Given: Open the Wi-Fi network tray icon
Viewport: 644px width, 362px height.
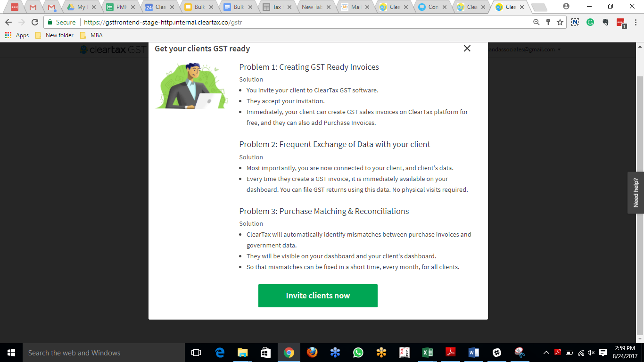Looking at the screenshot, I should click(x=581, y=353).
